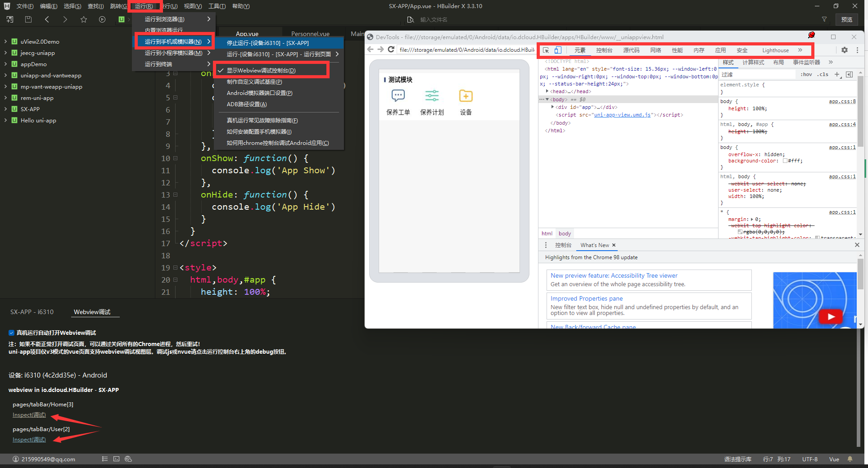This screenshot has width=868, height=468.
Task: Toggle the :hov element state button
Action: [x=806, y=75]
